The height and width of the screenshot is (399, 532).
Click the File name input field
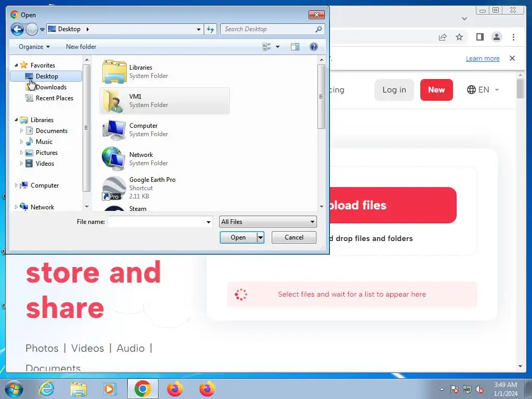(x=157, y=222)
